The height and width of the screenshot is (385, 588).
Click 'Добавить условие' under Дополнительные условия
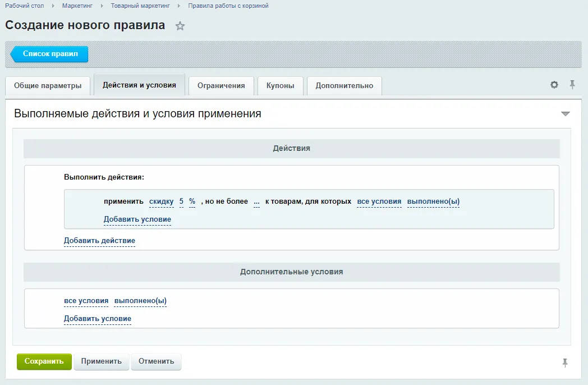pos(97,319)
